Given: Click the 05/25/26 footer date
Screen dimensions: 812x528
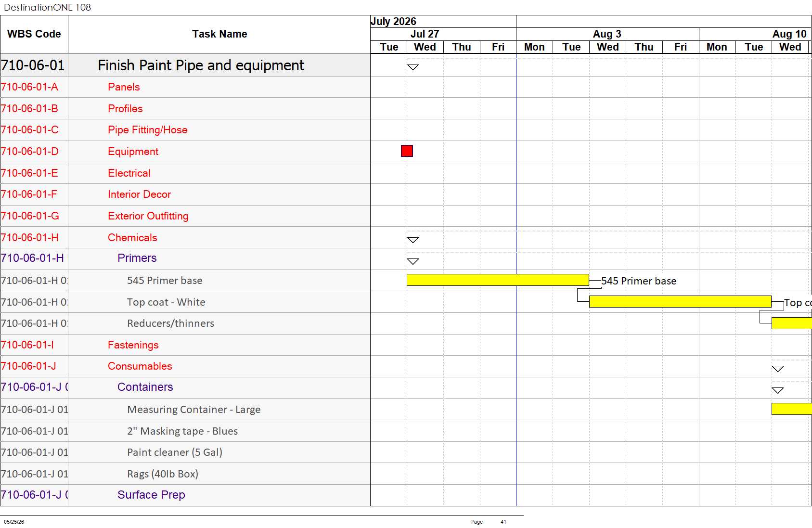Looking at the screenshot, I should [x=14, y=522].
